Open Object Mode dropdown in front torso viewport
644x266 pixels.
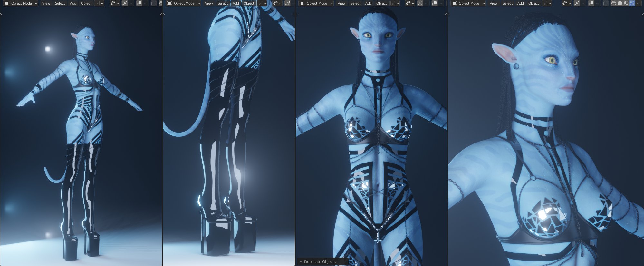316,3
